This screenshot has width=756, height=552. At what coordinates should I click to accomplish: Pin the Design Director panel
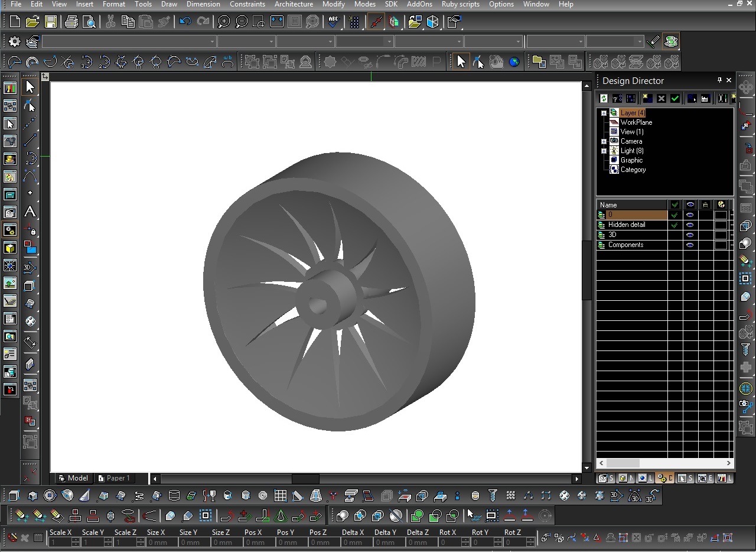pyautogui.click(x=719, y=80)
